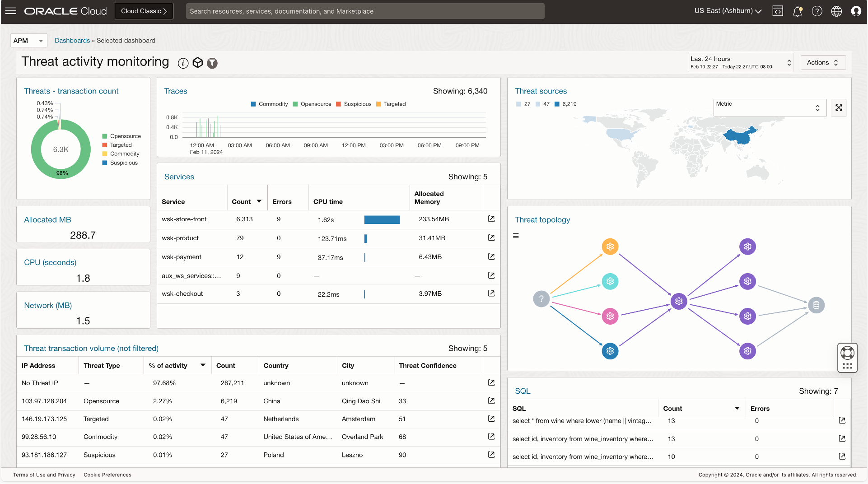The width and height of the screenshot is (868, 484).
Task: Toggle Opensource in donut chart legend
Action: (x=121, y=136)
